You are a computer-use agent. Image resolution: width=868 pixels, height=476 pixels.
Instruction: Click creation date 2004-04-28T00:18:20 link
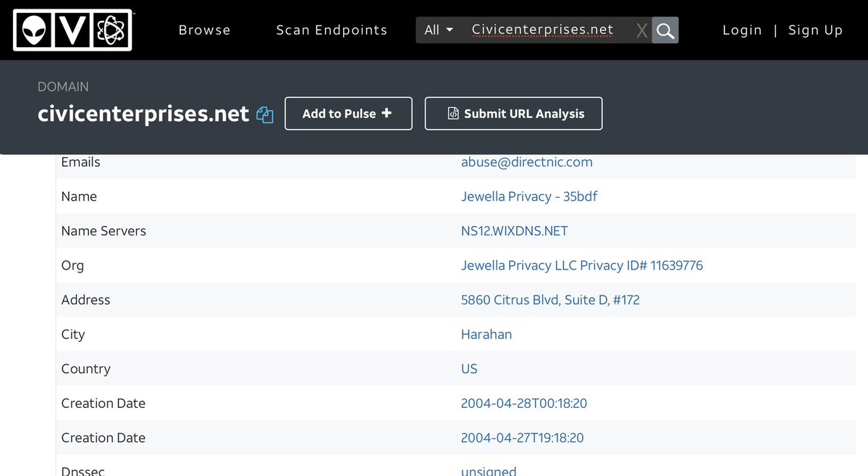click(523, 404)
